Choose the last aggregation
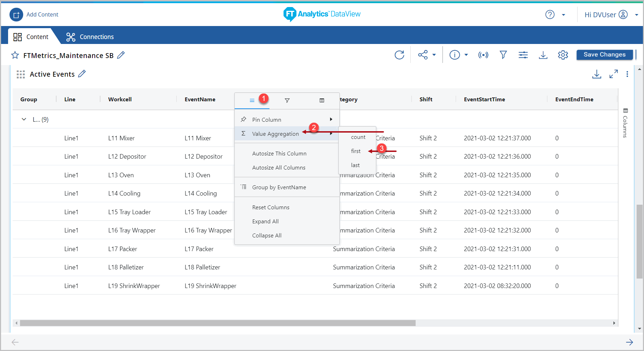 coord(357,165)
